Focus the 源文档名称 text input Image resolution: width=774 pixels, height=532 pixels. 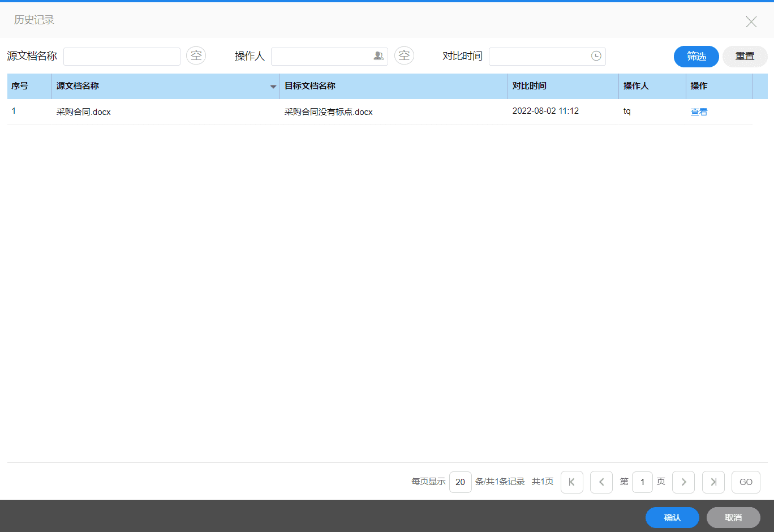[122, 57]
